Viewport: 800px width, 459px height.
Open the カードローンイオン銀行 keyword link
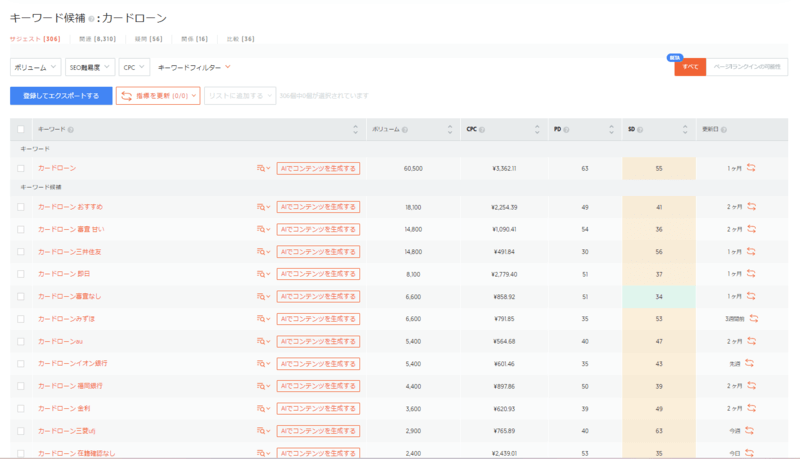[72, 363]
